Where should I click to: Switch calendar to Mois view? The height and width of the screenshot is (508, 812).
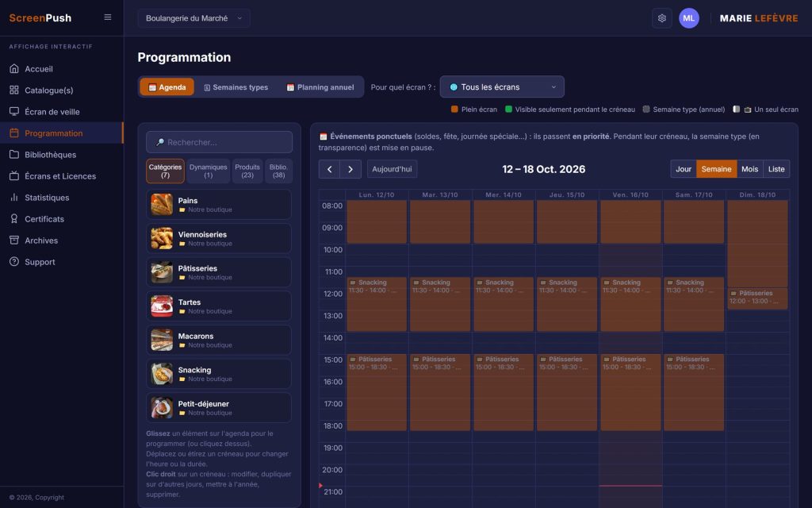pyautogui.click(x=749, y=169)
